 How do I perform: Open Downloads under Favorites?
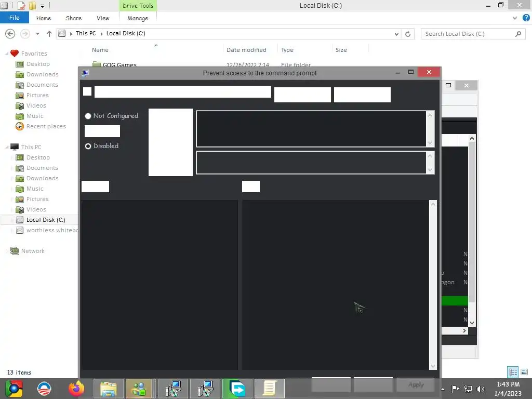pyautogui.click(x=43, y=74)
